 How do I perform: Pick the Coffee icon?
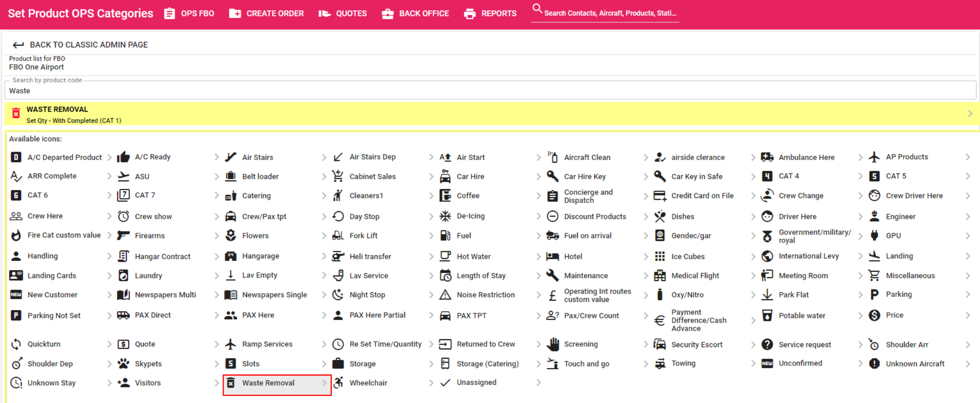tap(445, 196)
